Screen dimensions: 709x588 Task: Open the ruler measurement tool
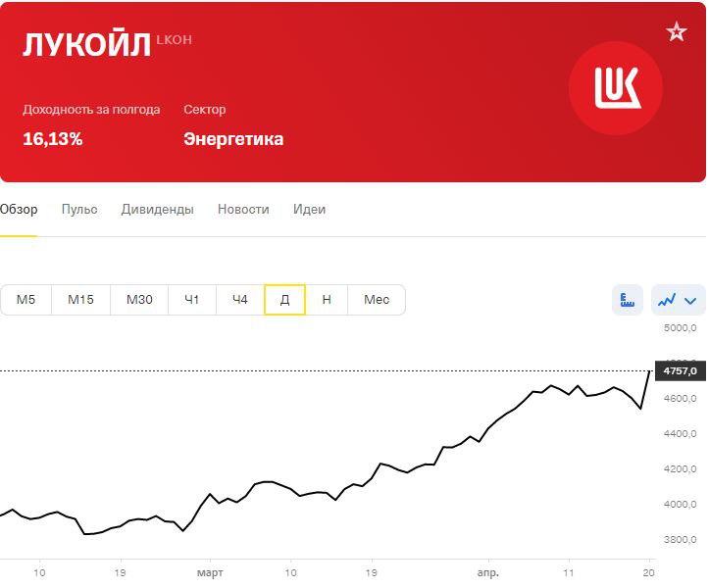tap(628, 300)
